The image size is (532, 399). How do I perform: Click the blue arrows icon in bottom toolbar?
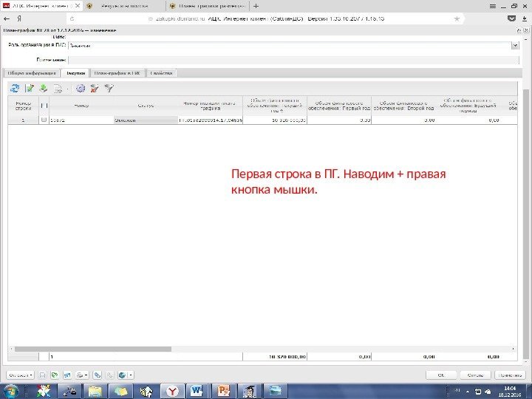coord(67,375)
